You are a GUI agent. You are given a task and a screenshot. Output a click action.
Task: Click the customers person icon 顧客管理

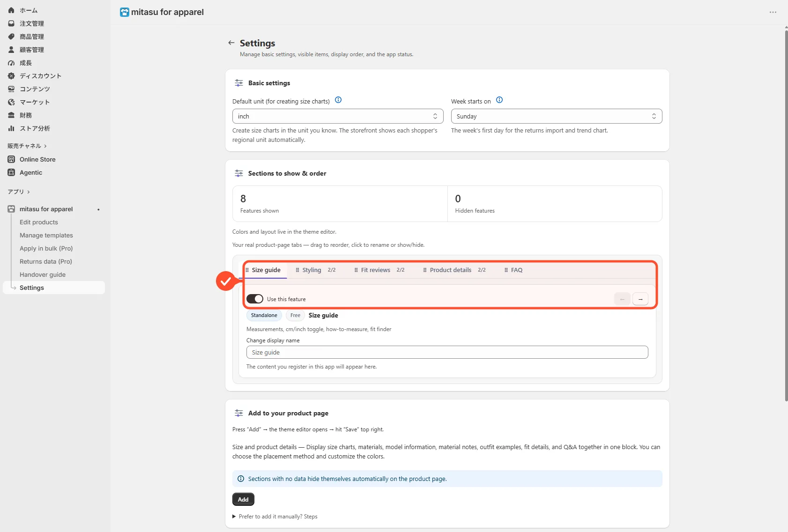coord(11,50)
